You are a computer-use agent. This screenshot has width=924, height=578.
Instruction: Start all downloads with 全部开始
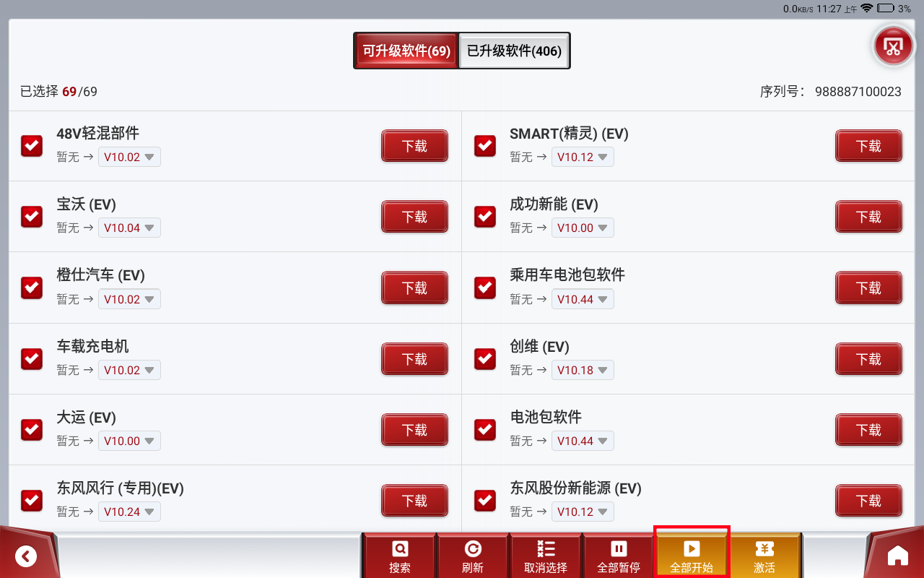pos(692,556)
